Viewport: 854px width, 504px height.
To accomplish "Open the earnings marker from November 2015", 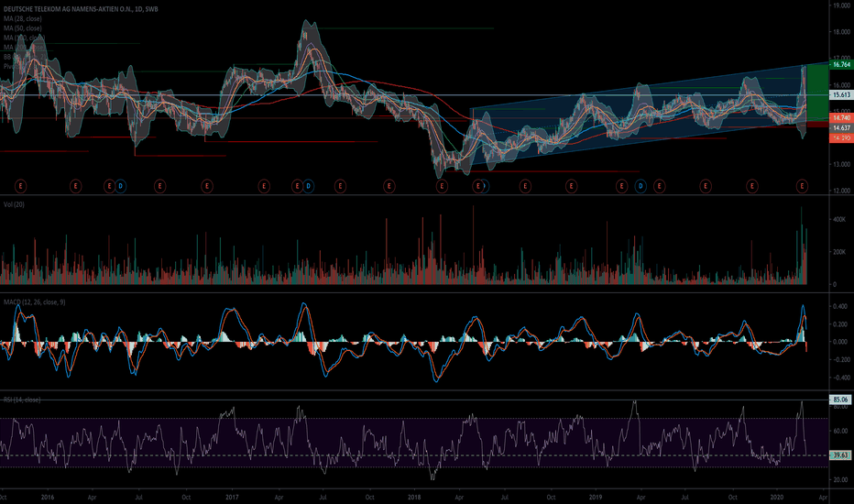I will 21,186.
